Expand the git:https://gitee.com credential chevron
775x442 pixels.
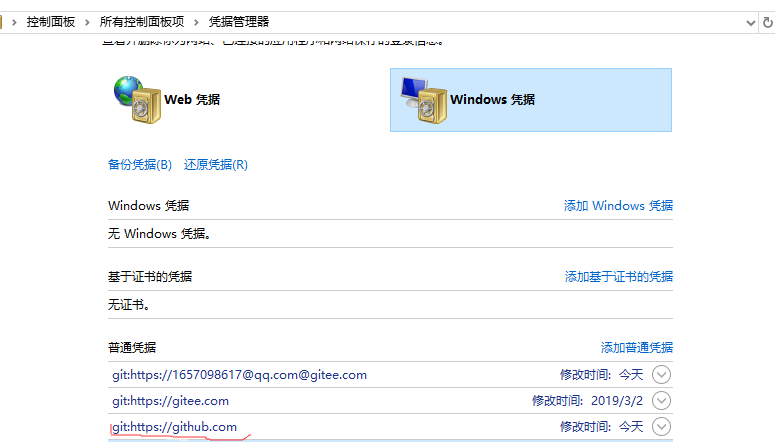[x=661, y=400]
